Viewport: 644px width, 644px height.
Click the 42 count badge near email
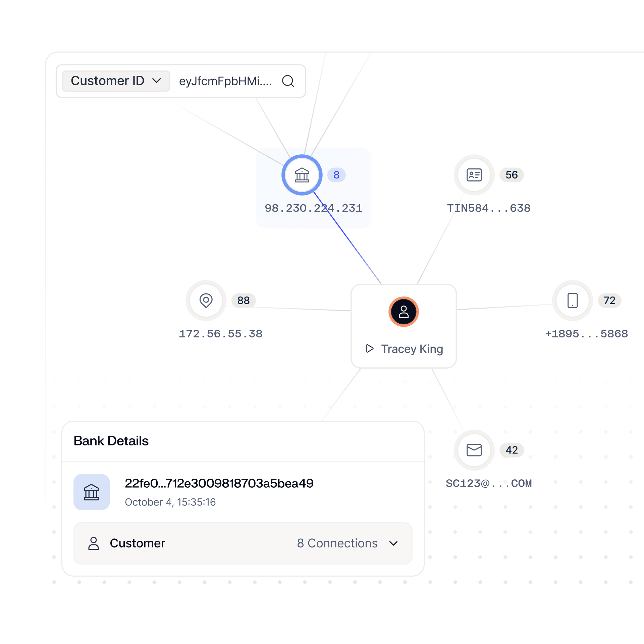click(x=512, y=450)
